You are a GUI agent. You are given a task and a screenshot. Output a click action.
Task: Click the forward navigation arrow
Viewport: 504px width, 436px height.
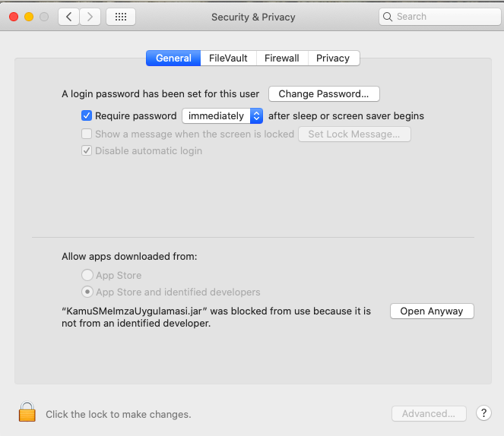[x=90, y=17]
